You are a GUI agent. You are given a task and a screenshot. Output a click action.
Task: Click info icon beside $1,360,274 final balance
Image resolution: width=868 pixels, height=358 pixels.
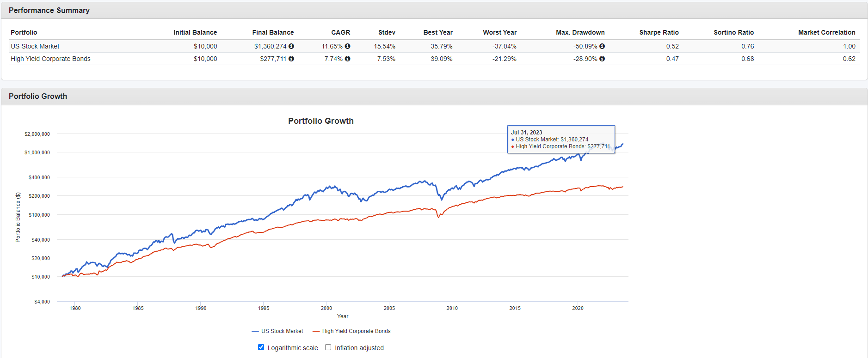click(291, 46)
